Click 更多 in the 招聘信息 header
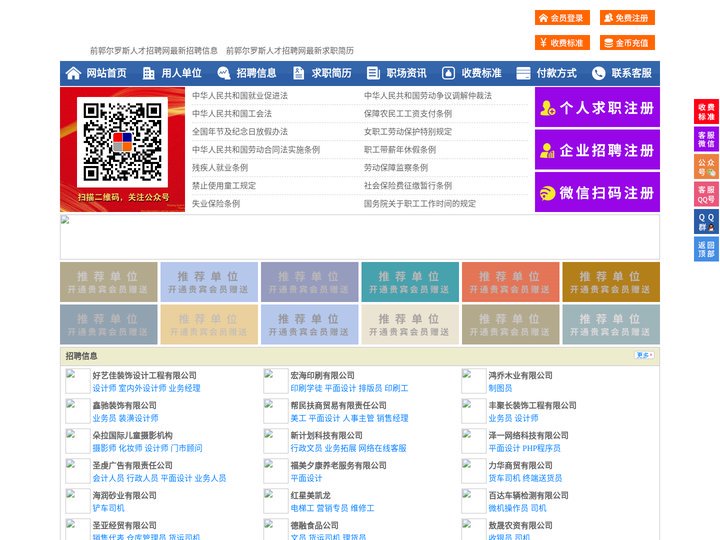 coord(644,355)
